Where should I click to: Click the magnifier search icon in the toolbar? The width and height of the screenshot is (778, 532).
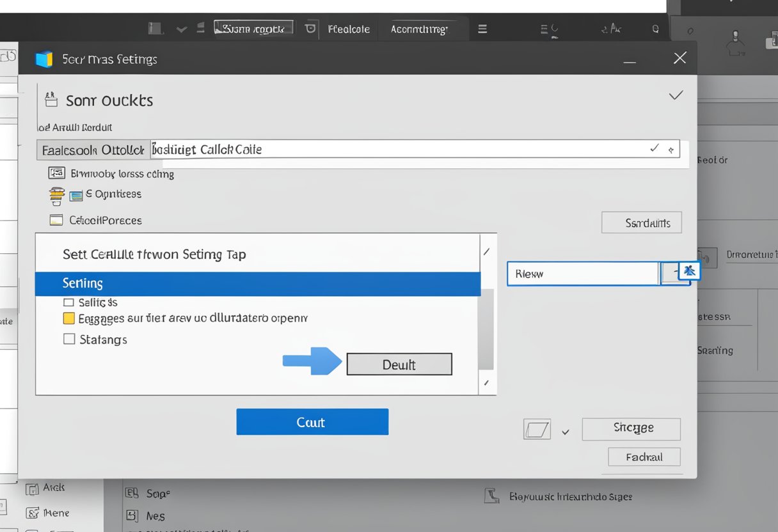pos(654,28)
